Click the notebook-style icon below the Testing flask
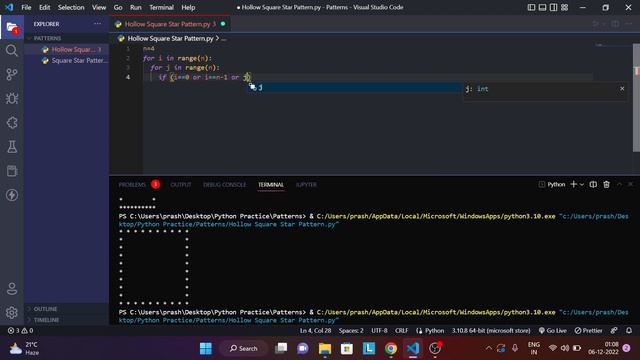 point(11,171)
